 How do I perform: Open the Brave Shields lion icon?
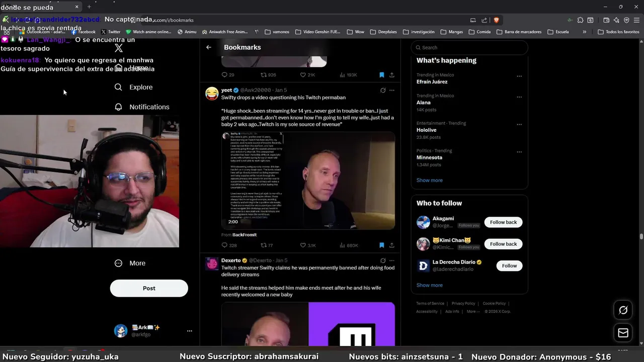pos(496,20)
